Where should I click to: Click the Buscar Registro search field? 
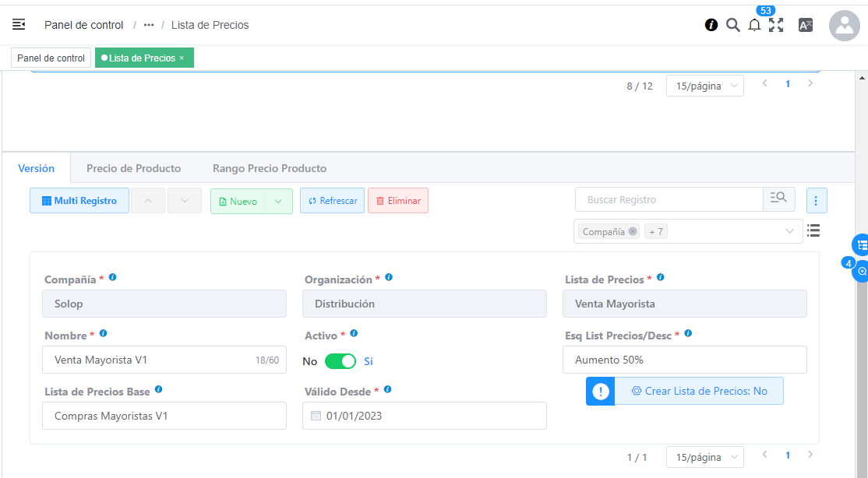click(x=669, y=200)
